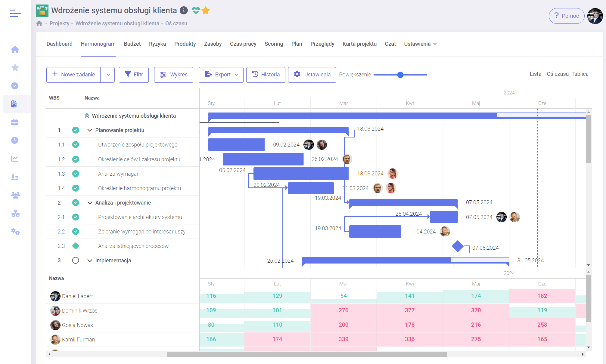Switch to the Tablica view
This screenshot has height=364, width=606.
tap(580, 74)
